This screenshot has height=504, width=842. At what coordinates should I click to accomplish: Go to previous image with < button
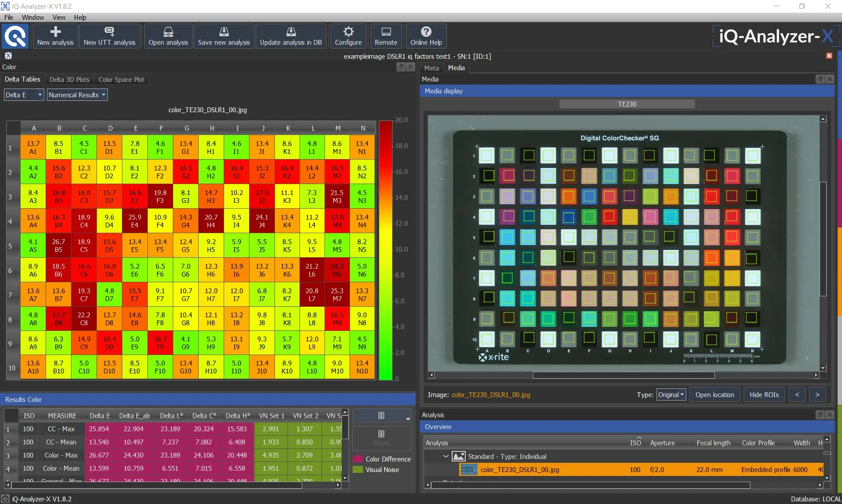pyautogui.click(x=797, y=394)
